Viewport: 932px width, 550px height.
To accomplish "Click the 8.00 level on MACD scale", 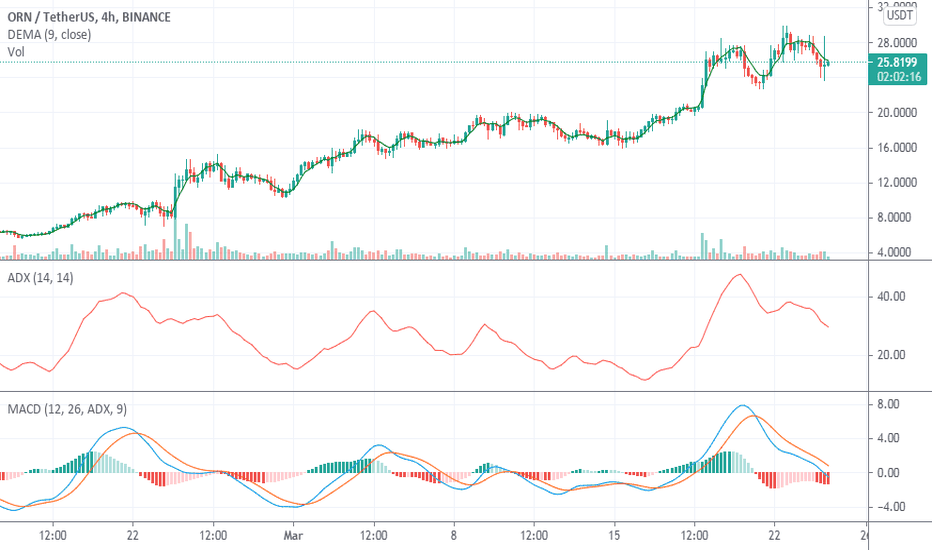I will (x=889, y=404).
